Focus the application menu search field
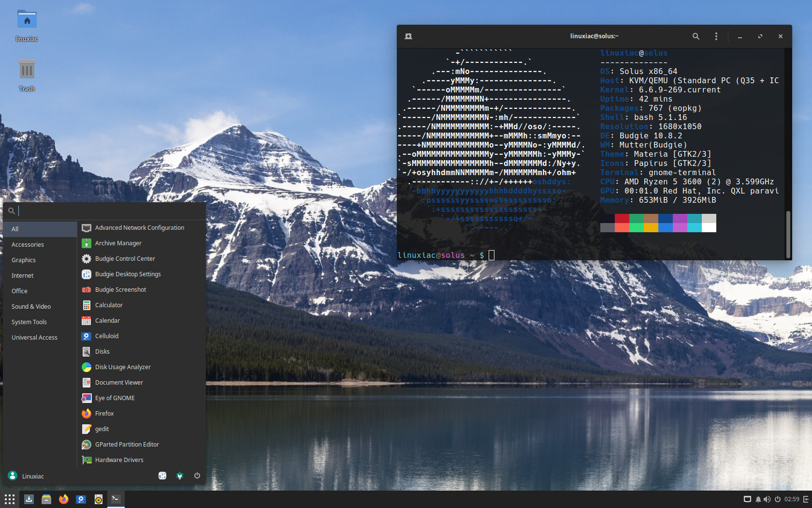Viewport: 812px width, 508px height. (104, 210)
